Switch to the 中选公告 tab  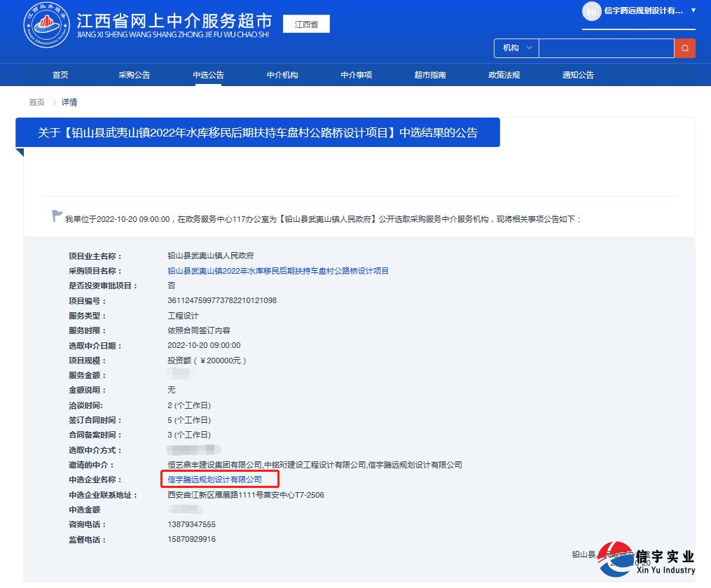(208, 75)
